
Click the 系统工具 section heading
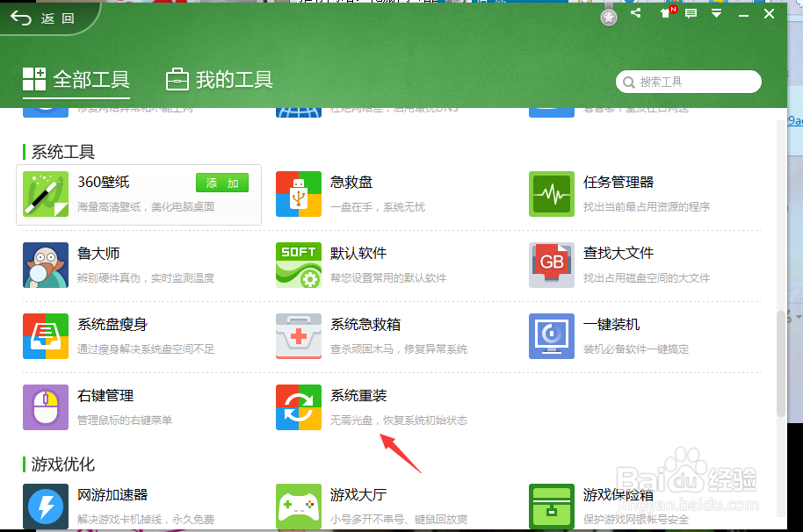tap(63, 152)
